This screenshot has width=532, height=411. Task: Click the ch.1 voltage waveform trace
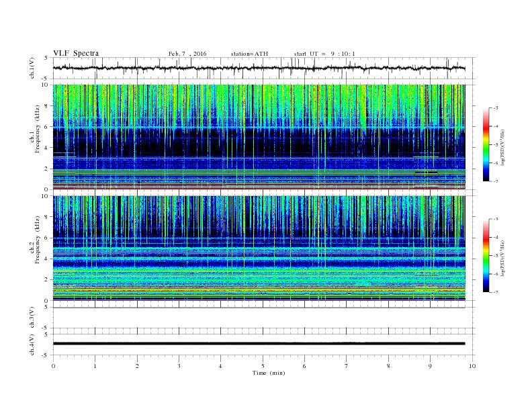(259, 68)
